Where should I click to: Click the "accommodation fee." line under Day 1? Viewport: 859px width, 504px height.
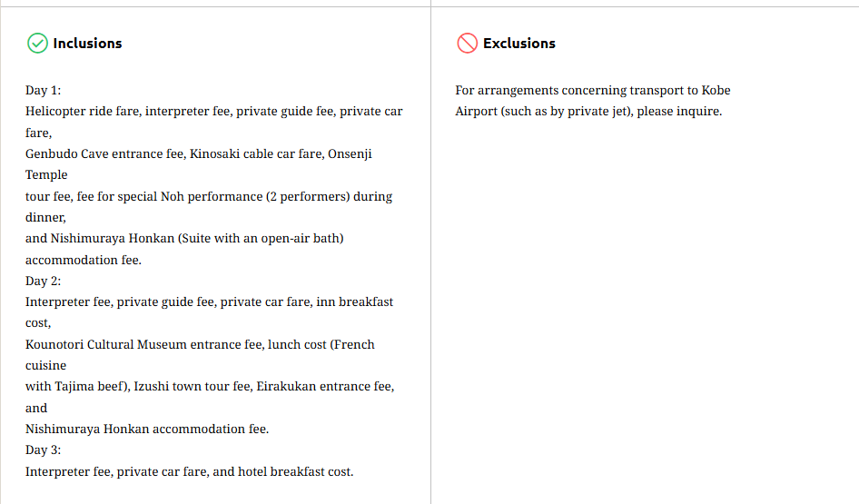(x=84, y=260)
